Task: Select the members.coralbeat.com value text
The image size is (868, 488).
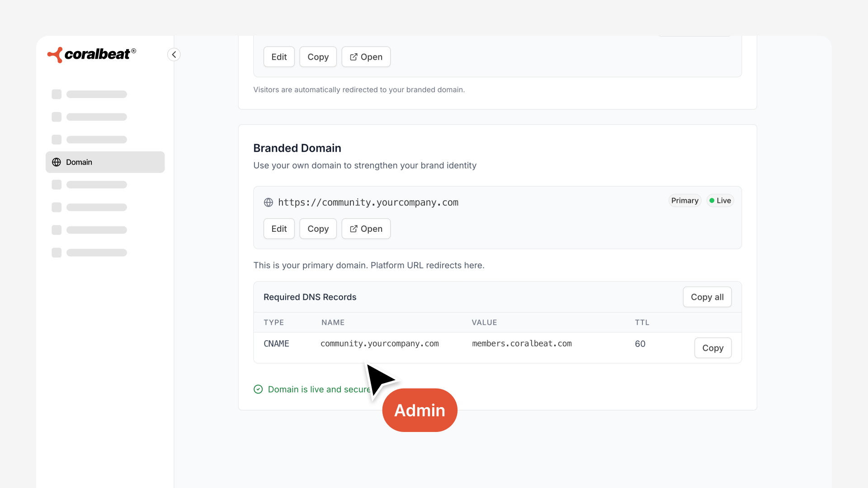Action: pyautogui.click(x=521, y=343)
